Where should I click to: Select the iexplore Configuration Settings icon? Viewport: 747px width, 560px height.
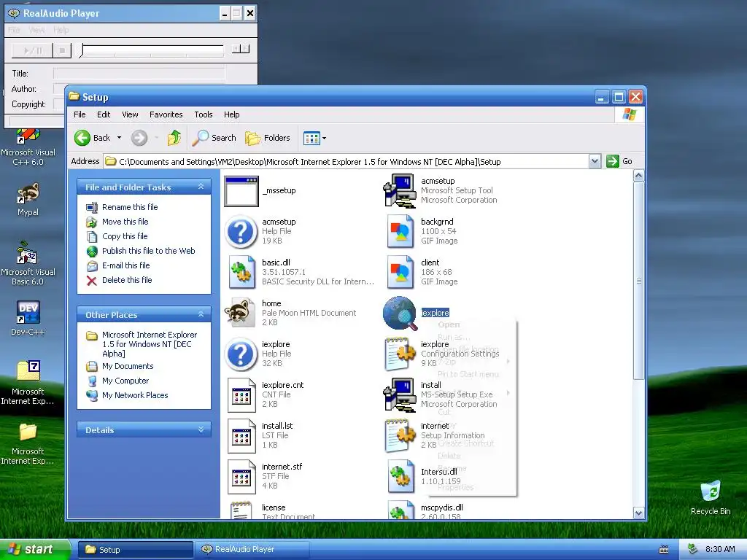click(x=400, y=354)
